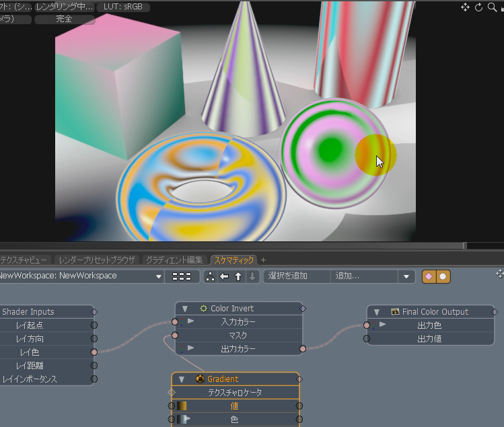Toggle the white circle display button
The width and height of the screenshot is (504, 427).
click(x=442, y=276)
